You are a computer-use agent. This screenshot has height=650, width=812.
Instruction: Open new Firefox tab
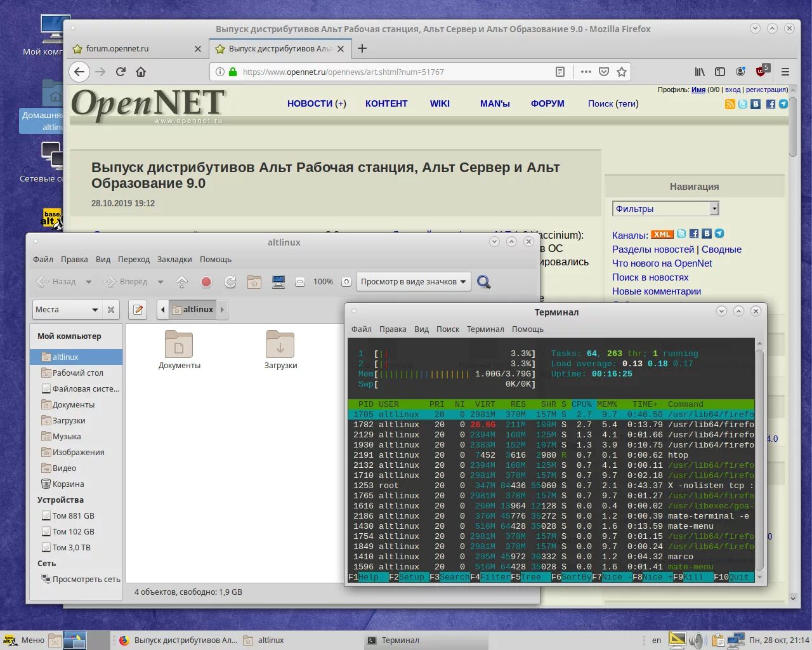[362, 49]
